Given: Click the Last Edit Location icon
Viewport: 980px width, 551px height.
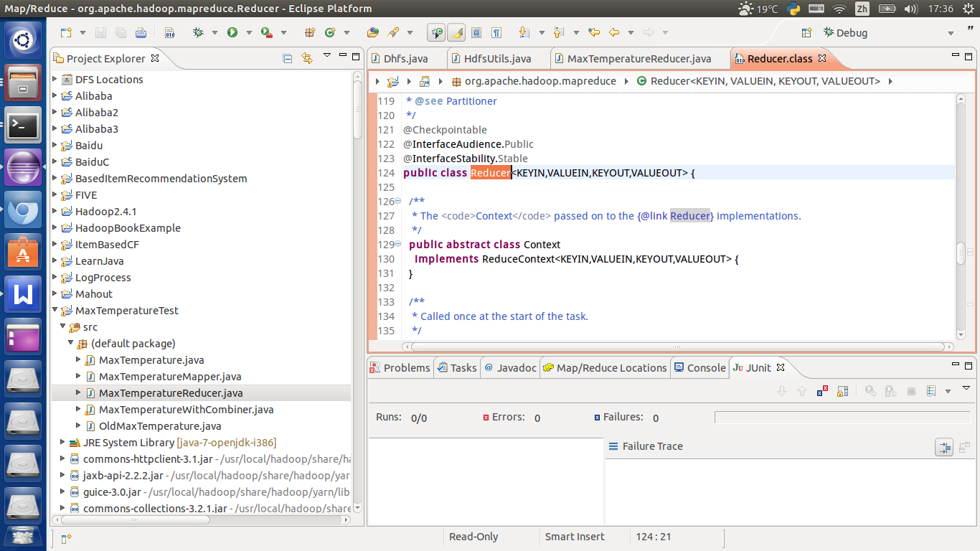Looking at the screenshot, I should coord(593,33).
